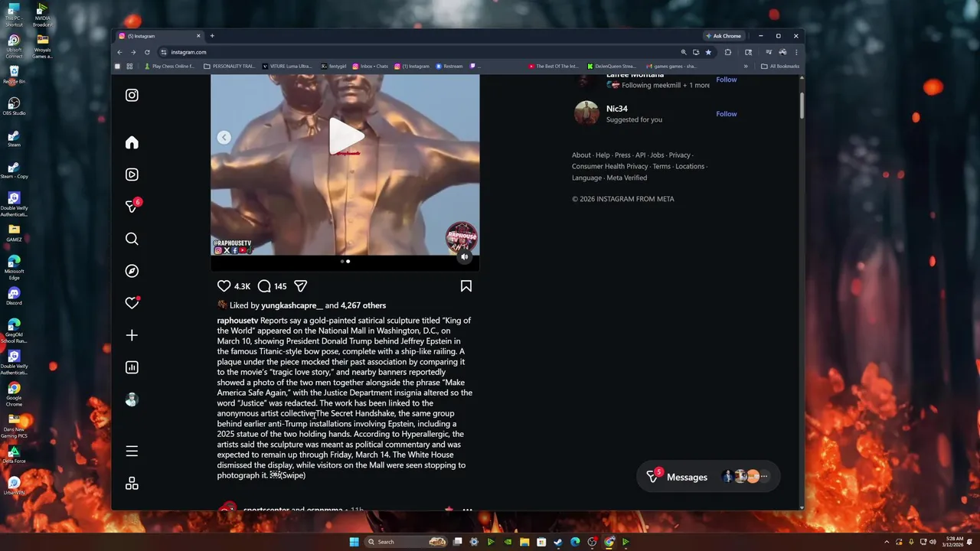Open the About footer link
980x551 pixels.
pos(581,155)
